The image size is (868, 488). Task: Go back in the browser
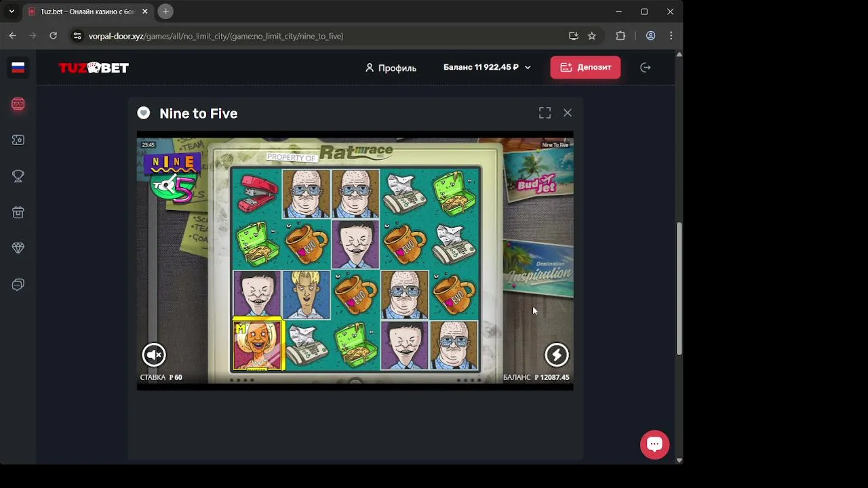point(12,36)
